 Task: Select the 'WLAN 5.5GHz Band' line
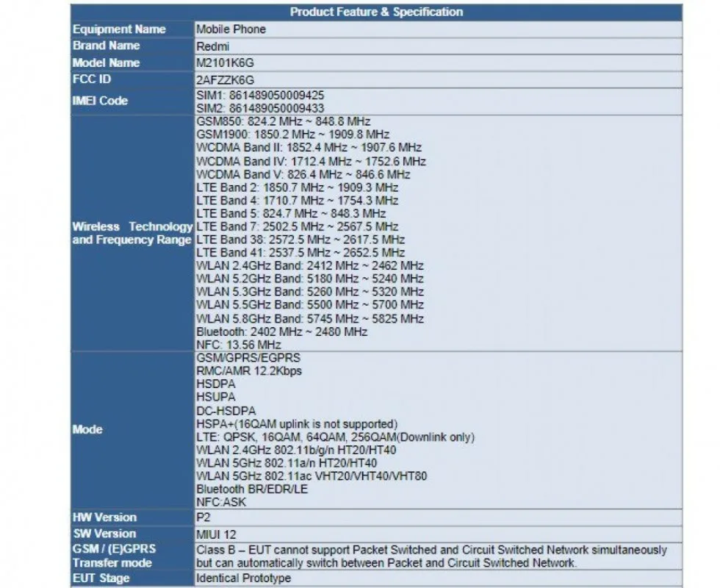coord(310,304)
